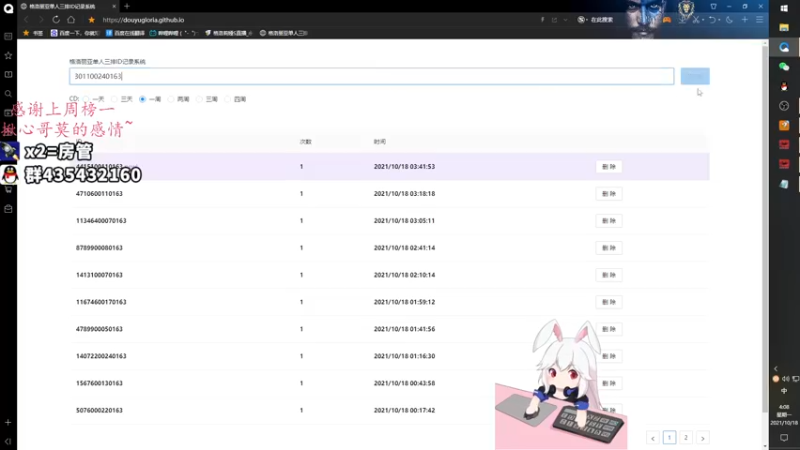Go to results page 2
Image resolution: width=800 pixels, height=450 pixels.
686,438
